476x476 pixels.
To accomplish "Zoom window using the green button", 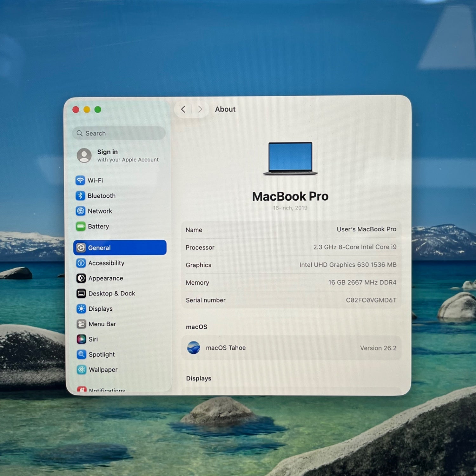I will tap(98, 109).
